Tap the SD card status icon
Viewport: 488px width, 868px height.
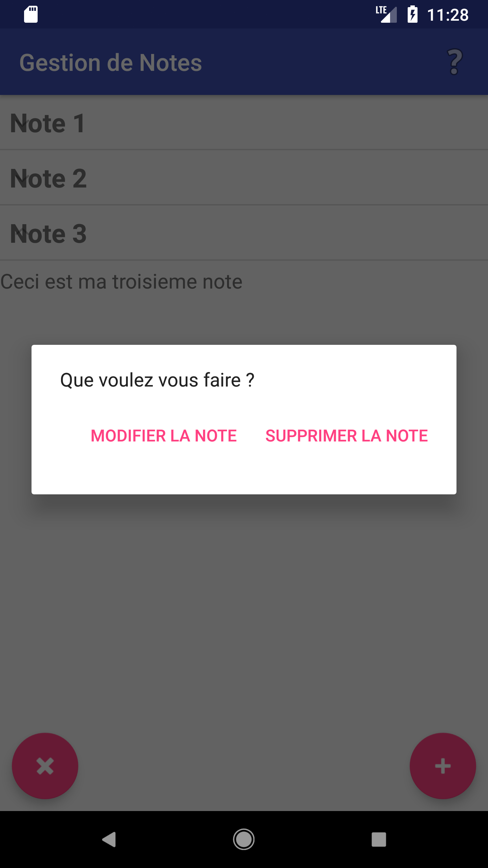[31, 15]
